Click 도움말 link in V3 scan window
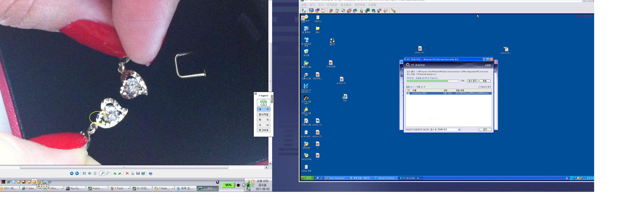Viewport: 644px width, 201px height. click(x=488, y=65)
